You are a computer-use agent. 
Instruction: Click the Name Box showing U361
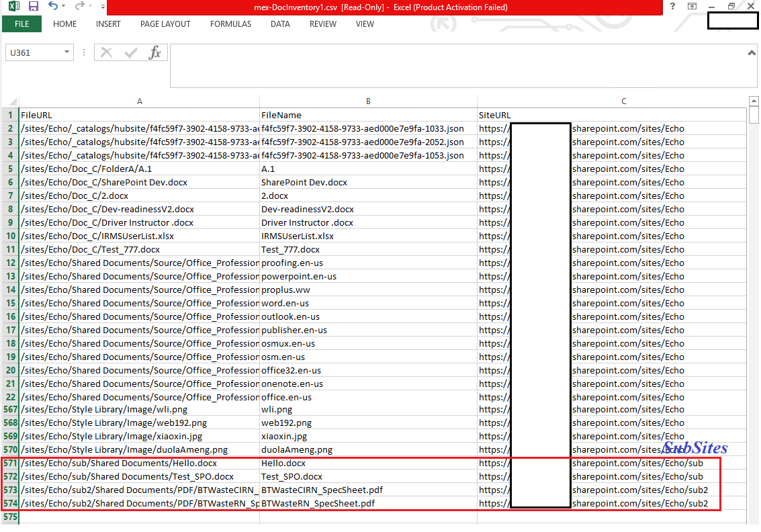[x=34, y=52]
